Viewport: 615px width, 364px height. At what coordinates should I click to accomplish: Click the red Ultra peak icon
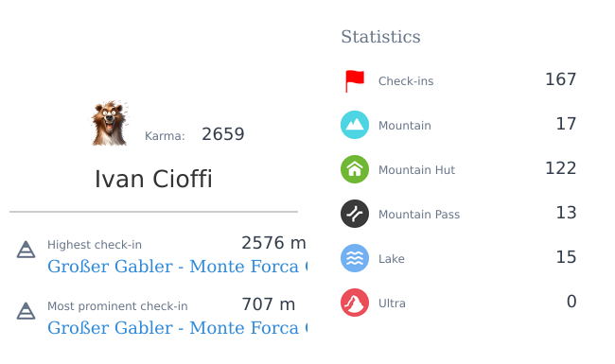(355, 303)
